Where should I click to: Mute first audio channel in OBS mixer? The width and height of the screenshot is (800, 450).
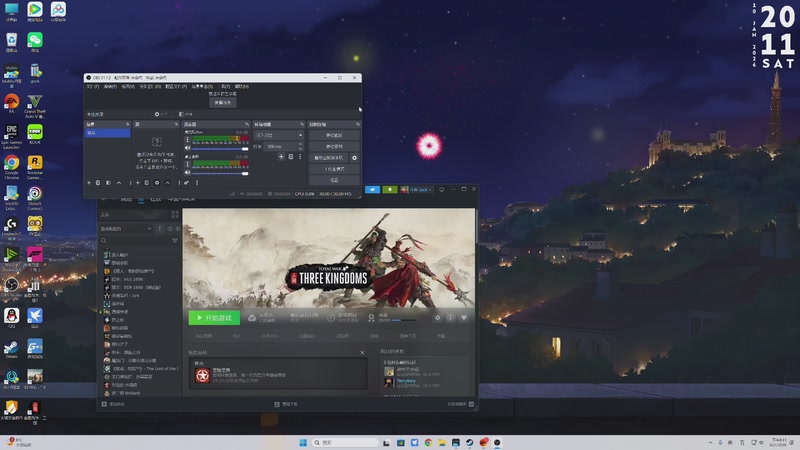[x=187, y=148]
